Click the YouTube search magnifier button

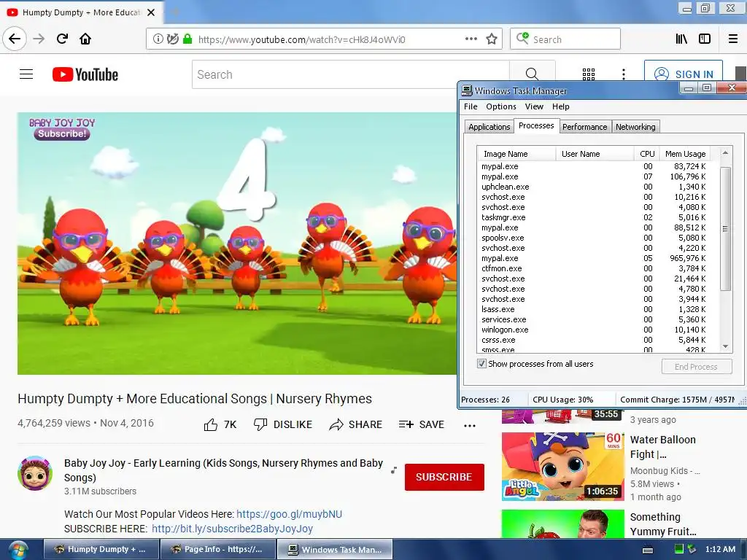[x=532, y=74]
